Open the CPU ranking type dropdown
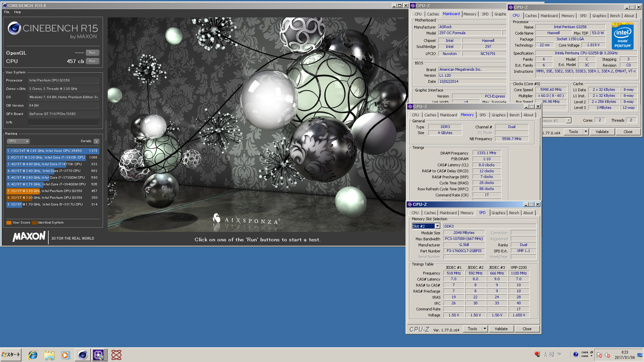This screenshot has height=362, width=644. [18, 141]
